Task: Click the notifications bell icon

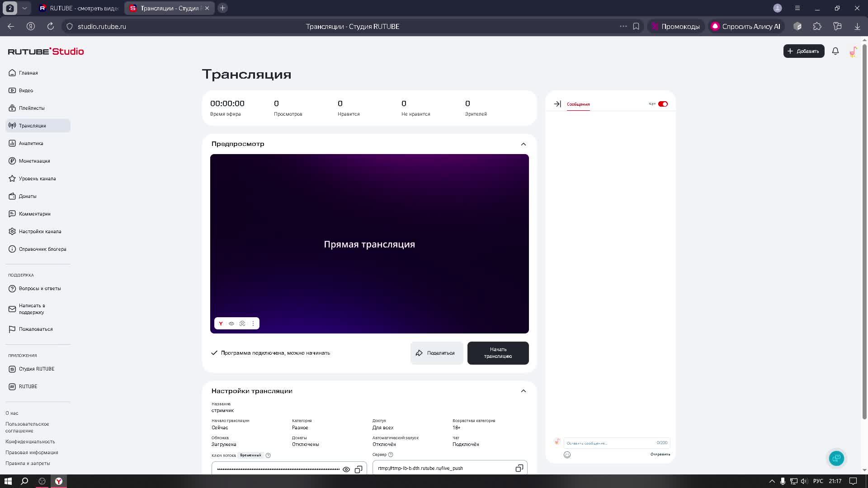Action: click(835, 51)
